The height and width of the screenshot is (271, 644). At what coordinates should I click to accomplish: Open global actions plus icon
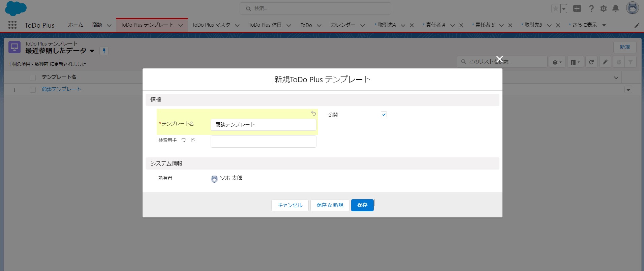coord(577,8)
